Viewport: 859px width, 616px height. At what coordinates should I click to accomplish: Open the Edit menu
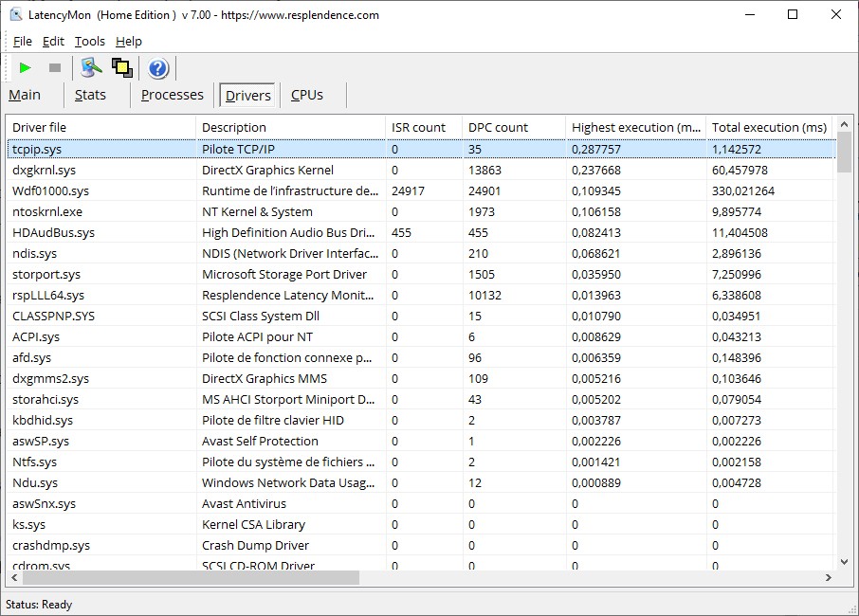click(x=53, y=41)
